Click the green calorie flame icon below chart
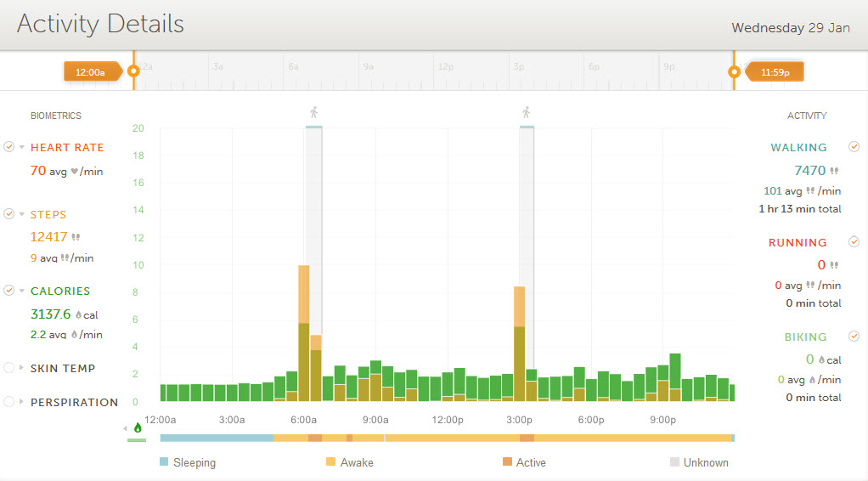This screenshot has width=868, height=481. coord(138,428)
